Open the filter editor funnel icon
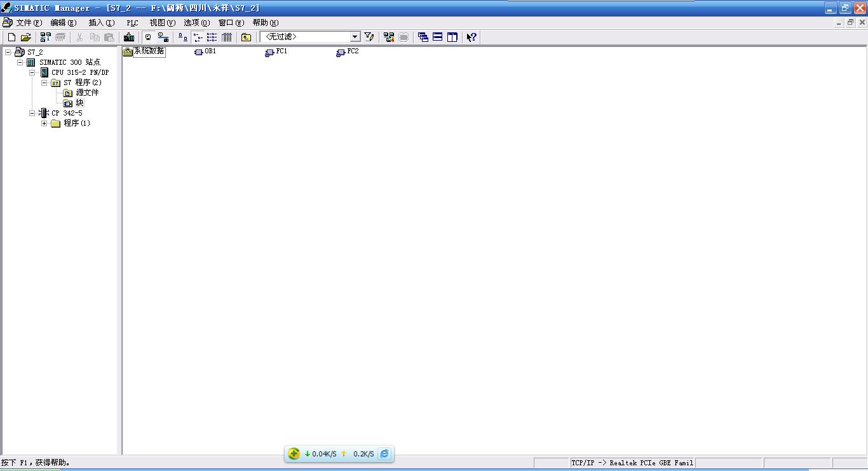 pyautogui.click(x=369, y=37)
